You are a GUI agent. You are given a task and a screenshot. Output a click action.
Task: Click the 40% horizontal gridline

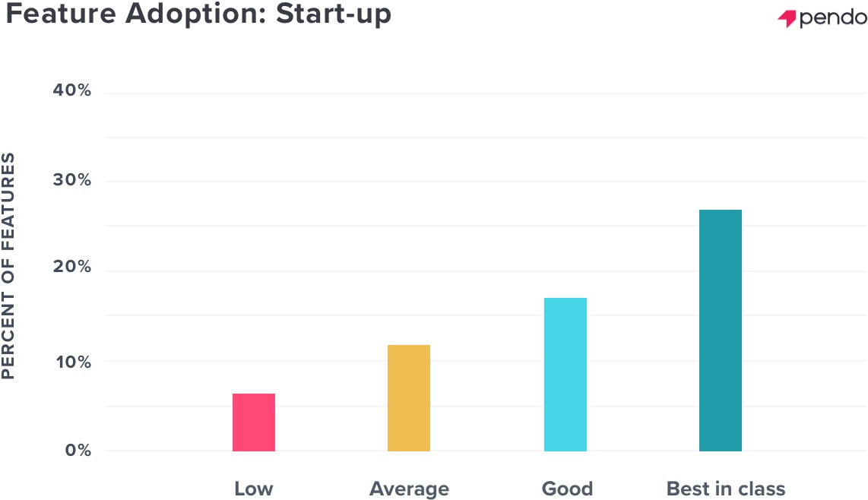[486, 93]
